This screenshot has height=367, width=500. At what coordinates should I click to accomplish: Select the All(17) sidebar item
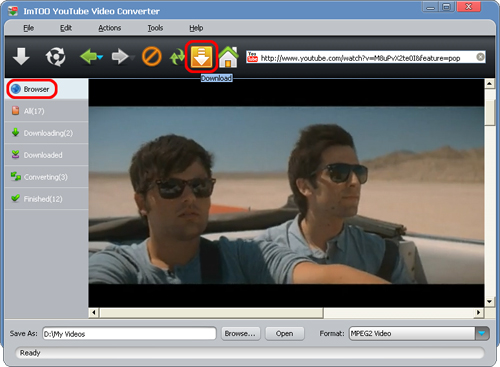pos(46,111)
